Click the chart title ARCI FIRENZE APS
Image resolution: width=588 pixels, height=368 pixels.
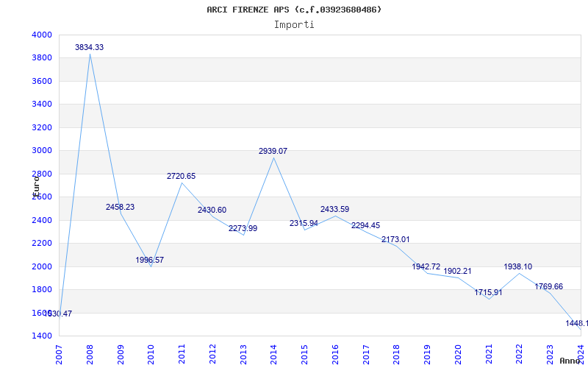294,10
